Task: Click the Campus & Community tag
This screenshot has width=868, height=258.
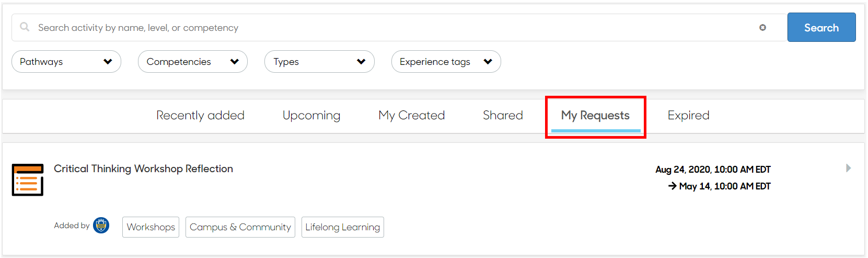Action: point(240,227)
